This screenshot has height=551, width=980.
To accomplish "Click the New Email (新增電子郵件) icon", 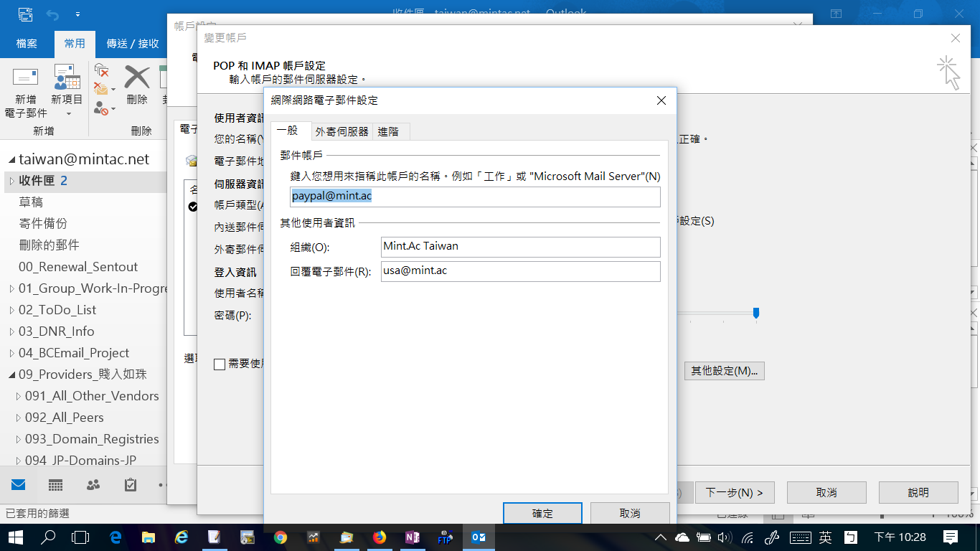I will pyautogui.click(x=26, y=79).
